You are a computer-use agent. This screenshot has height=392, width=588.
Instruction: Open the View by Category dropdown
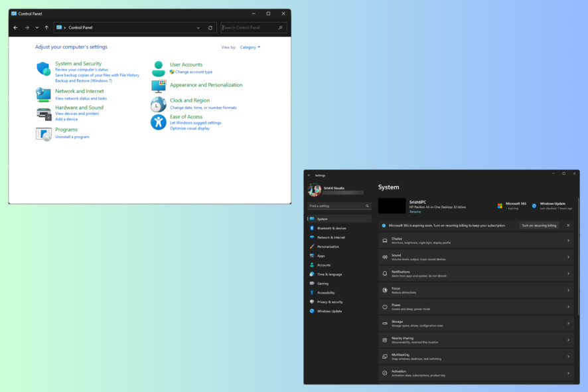pyautogui.click(x=250, y=47)
